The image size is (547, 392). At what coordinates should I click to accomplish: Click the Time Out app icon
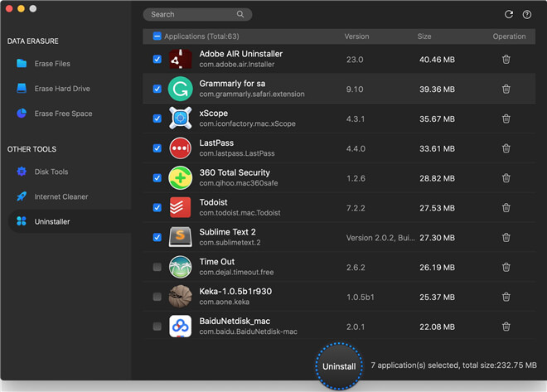coord(181,267)
